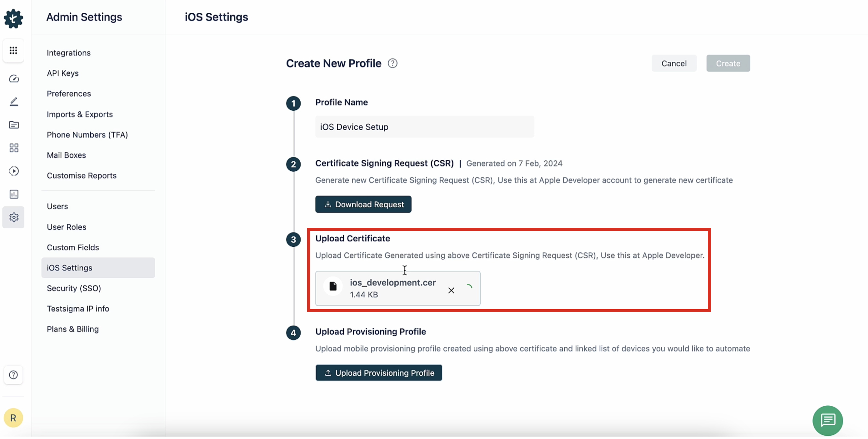868x439 pixels.
Task: Edit the Profile Name field
Action: (424, 127)
